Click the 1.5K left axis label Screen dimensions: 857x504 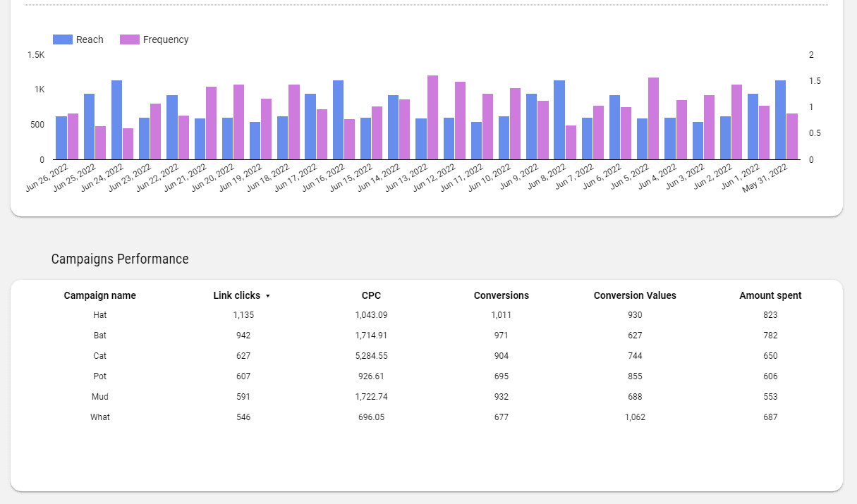[36, 55]
